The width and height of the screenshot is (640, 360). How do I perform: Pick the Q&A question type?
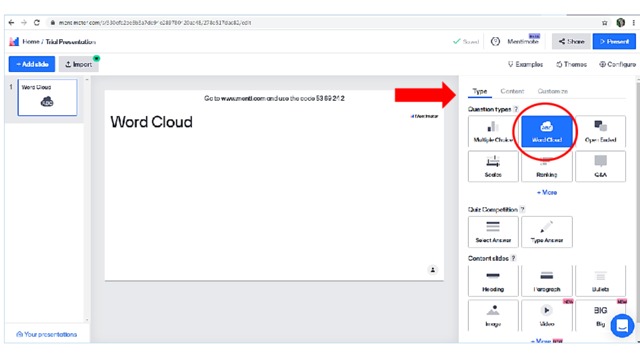(600, 166)
